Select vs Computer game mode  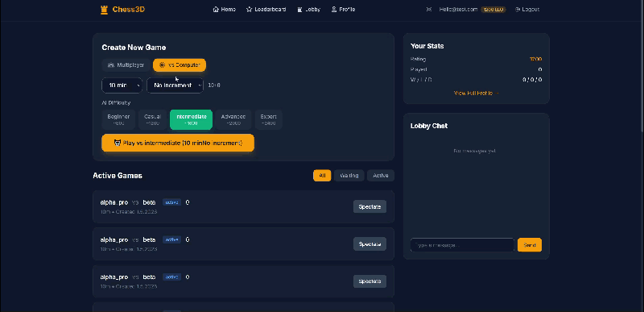pos(180,65)
